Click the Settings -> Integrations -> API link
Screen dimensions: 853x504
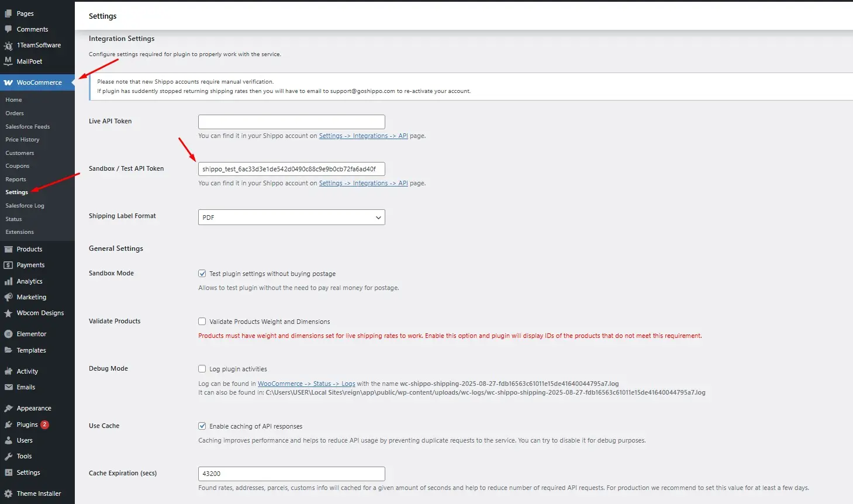tap(363, 135)
